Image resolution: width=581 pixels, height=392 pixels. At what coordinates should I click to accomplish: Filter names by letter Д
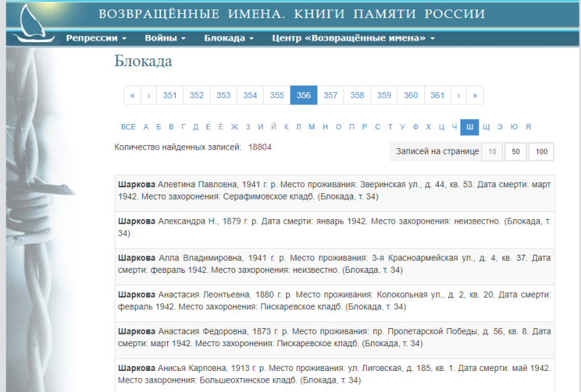(195, 127)
